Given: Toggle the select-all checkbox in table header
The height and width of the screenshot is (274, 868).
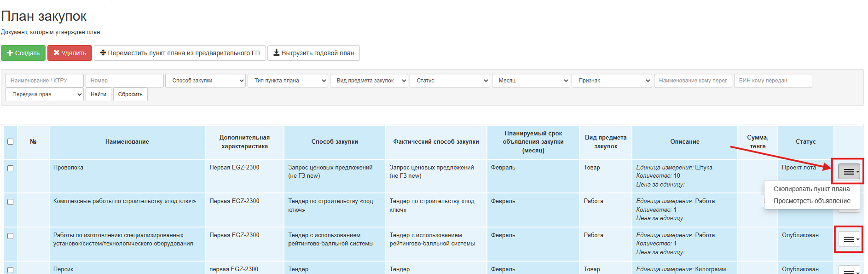Looking at the screenshot, I should click(11, 142).
